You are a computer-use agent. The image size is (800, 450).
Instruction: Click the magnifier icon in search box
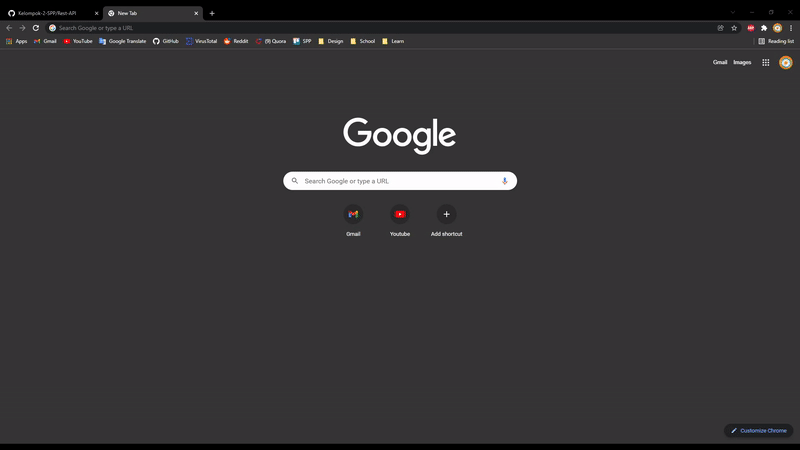click(294, 181)
